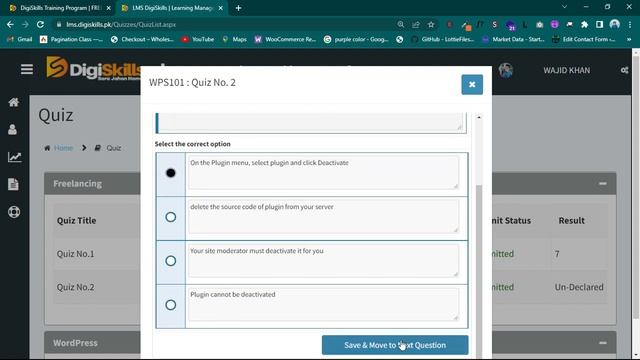Open the document sidebar icon
The image size is (640, 360).
tap(13, 184)
